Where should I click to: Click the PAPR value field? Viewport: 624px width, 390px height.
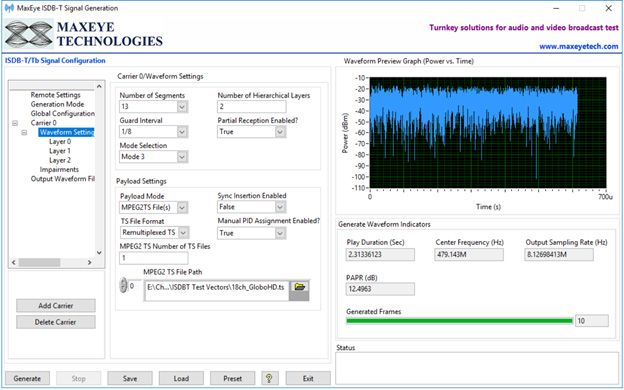click(x=380, y=289)
